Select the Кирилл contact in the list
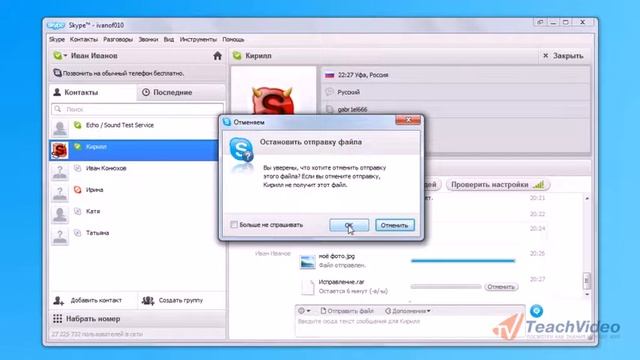This screenshot has height=360, width=640. (135, 150)
